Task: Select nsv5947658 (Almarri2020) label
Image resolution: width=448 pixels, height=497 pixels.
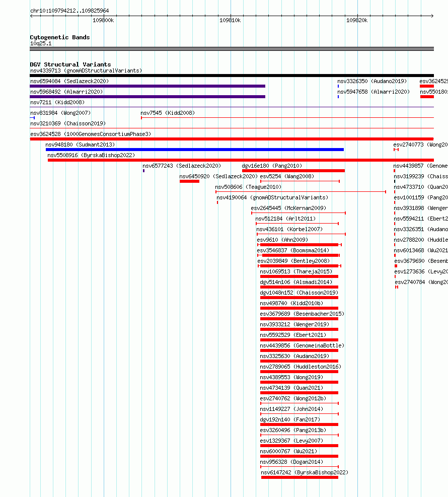Action: pyautogui.click(x=374, y=92)
